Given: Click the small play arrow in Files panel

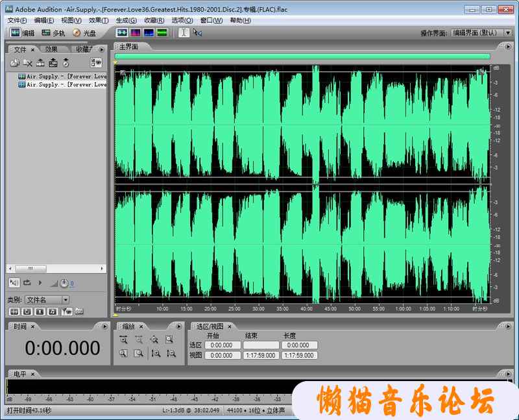Looking at the screenshot, I should pos(40,283).
